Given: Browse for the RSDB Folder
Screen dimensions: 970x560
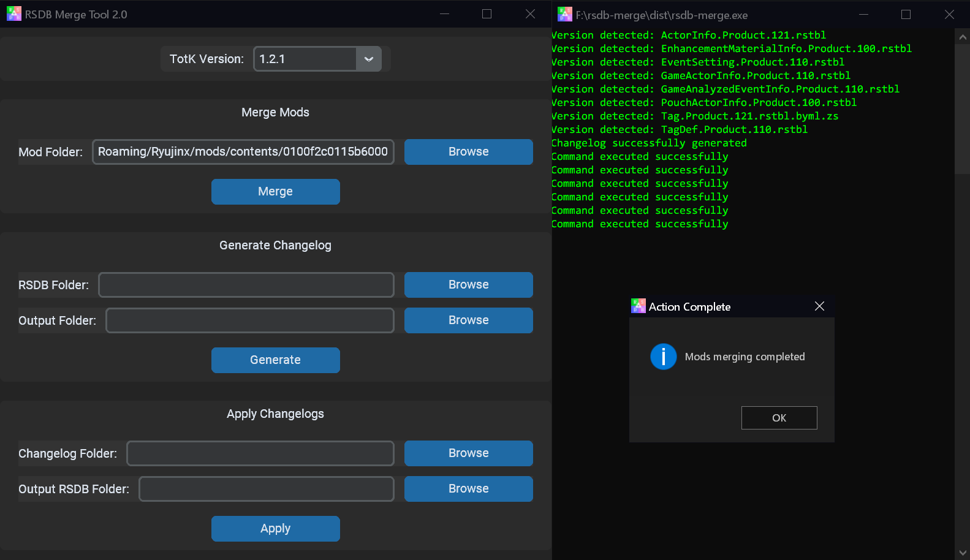Looking at the screenshot, I should pos(469,285).
